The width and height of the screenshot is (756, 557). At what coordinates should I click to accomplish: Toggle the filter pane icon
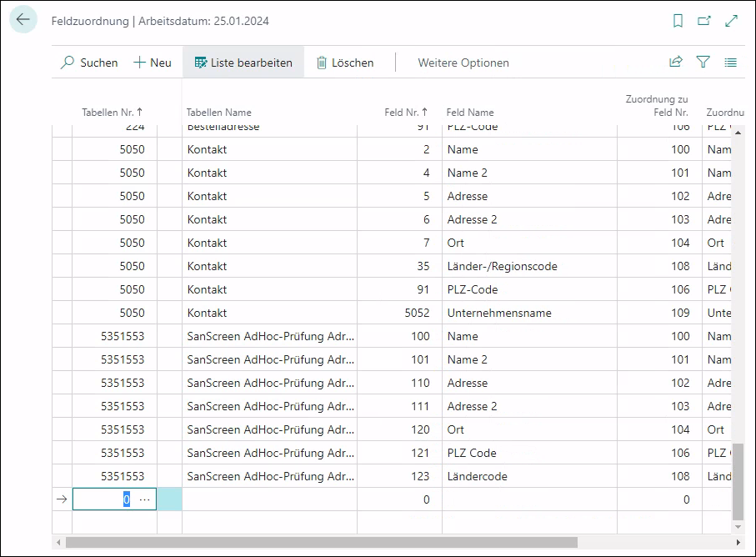703,63
